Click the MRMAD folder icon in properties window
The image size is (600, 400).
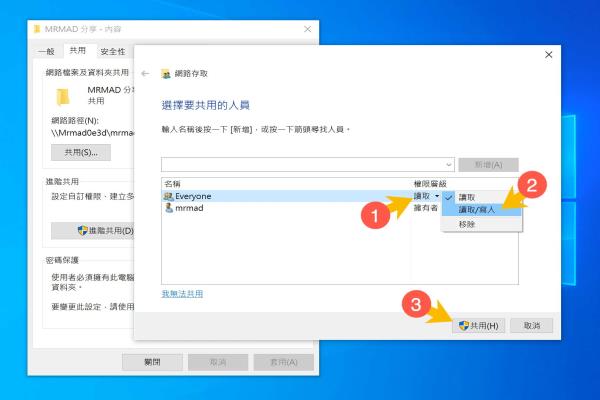coord(63,96)
